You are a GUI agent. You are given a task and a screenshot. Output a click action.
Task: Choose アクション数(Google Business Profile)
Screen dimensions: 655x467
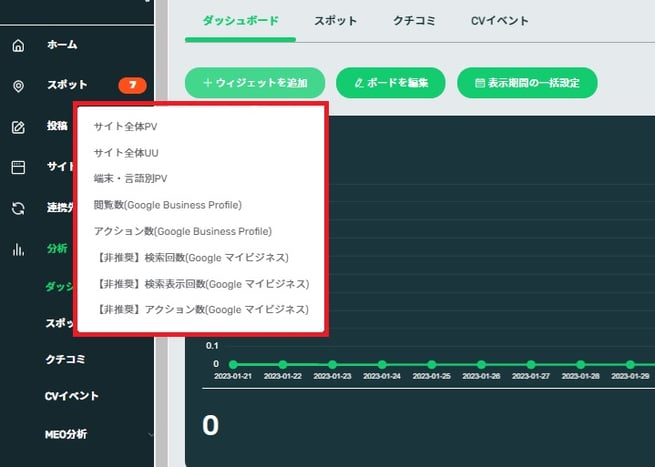tap(183, 231)
